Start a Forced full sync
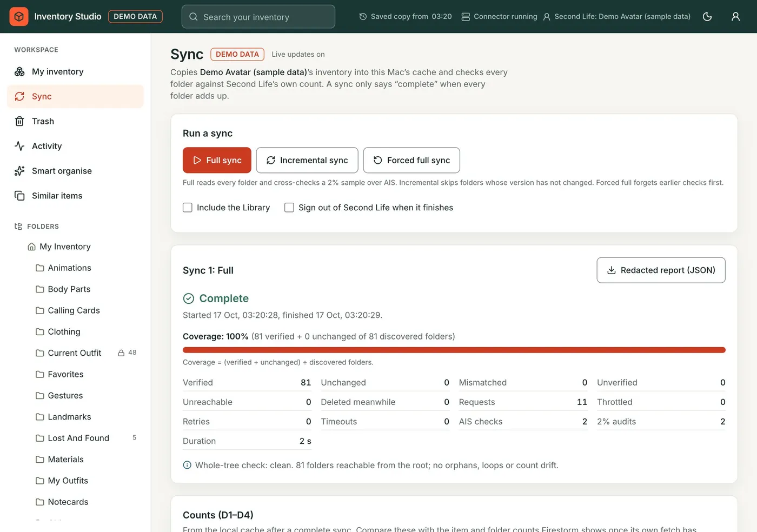 click(411, 160)
